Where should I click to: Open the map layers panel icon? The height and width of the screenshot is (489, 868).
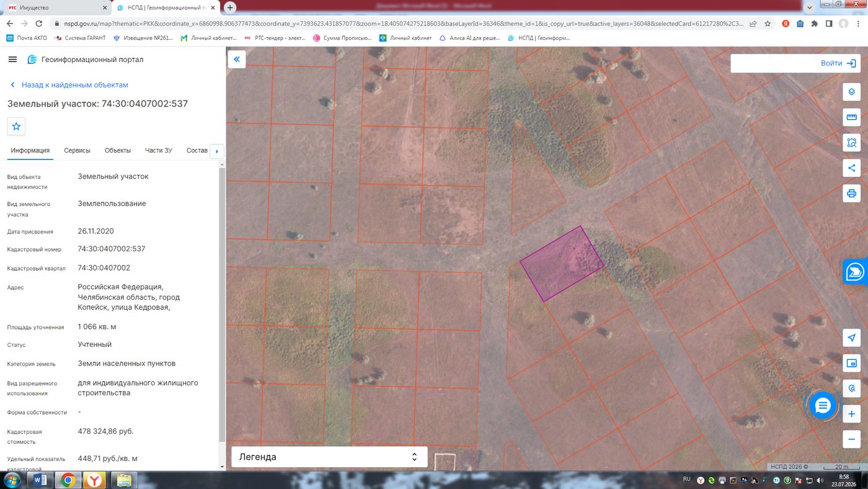tap(851, 92)
